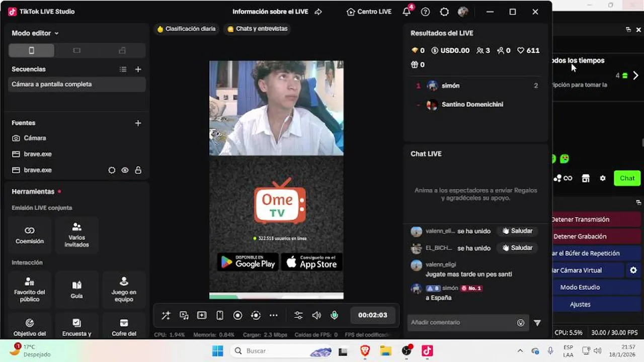Open Clasificación diaria chip

coord(186,29)
